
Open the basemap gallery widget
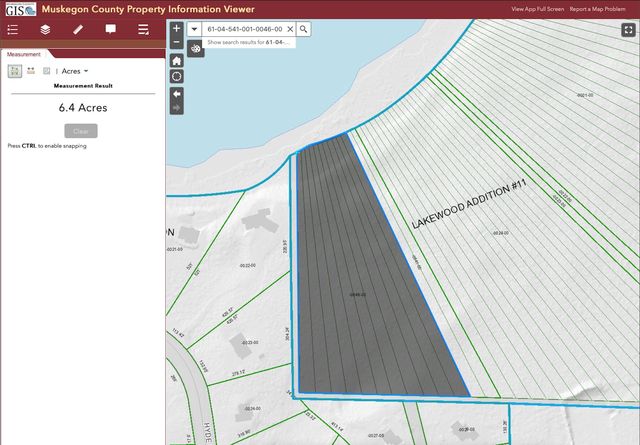tap(195, 47)
